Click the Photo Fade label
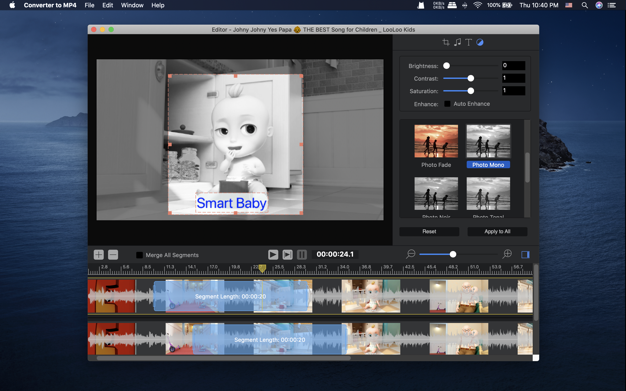626x391 pixels. [x=436, y=165]
